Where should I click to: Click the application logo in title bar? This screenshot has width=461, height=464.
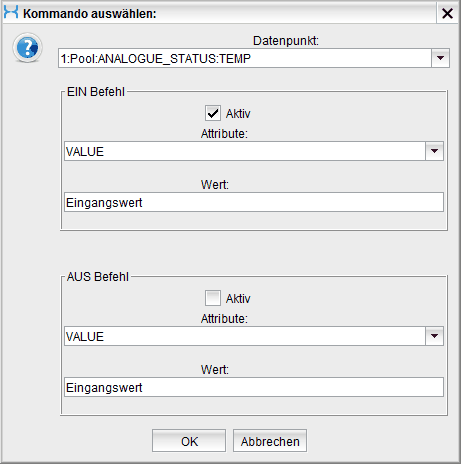(x=11, y=12)
